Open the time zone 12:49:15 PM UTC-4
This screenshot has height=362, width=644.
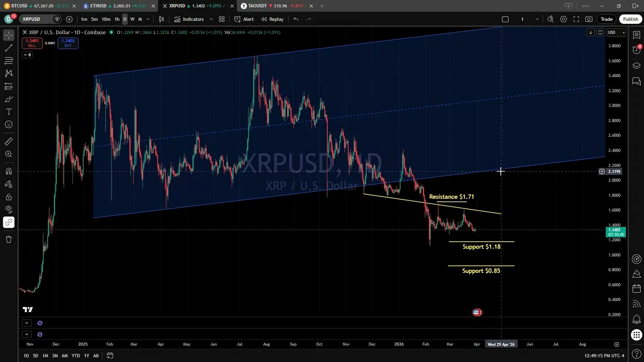pos(604,356)
